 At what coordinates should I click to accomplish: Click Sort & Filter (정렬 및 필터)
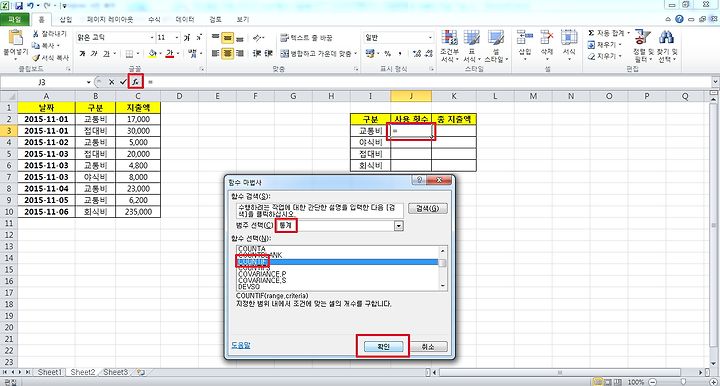[x=642, y=46]
